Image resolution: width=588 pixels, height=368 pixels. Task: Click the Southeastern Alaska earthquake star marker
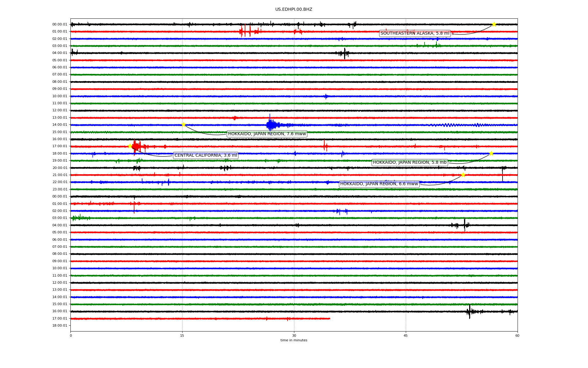pyautogui.click(x=494, y=24)
